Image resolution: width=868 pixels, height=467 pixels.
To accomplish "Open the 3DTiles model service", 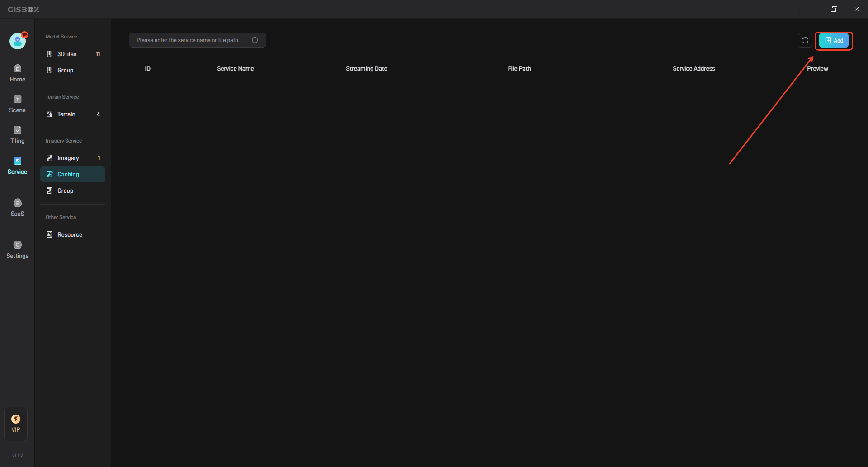I will (72, 54).
